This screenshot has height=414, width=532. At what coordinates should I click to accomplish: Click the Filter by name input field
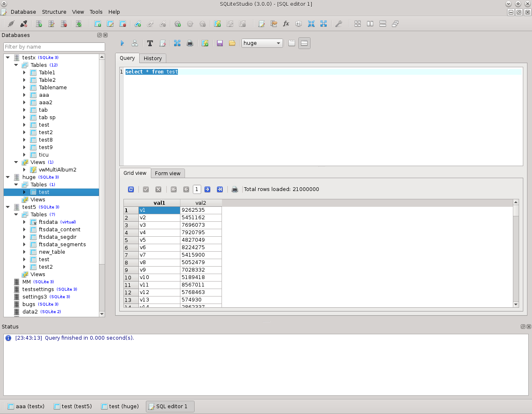point(54,47)
